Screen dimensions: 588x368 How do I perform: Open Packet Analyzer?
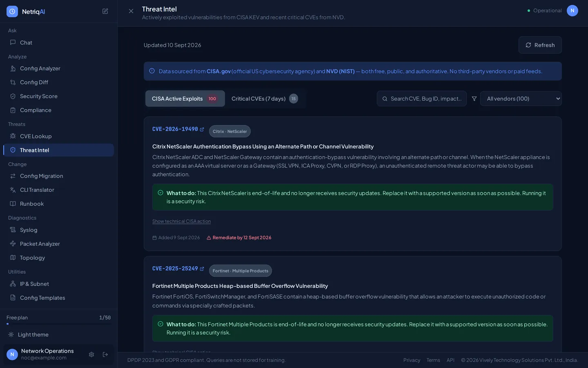click(58, 244)
